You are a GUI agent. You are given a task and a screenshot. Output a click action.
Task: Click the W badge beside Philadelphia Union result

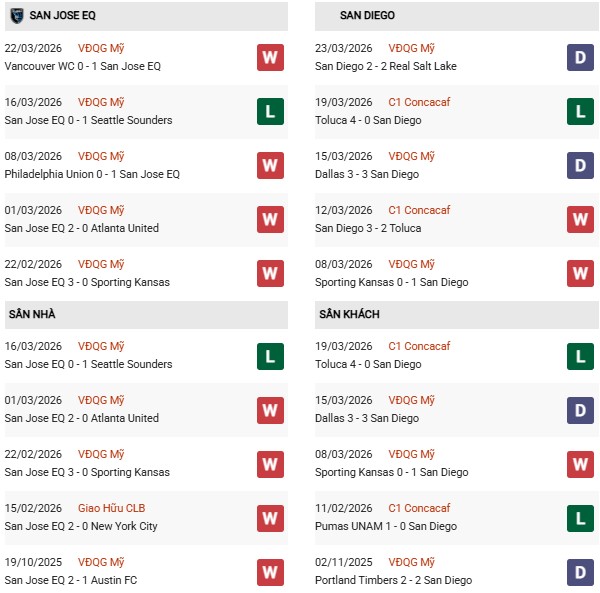coord(270,165)
